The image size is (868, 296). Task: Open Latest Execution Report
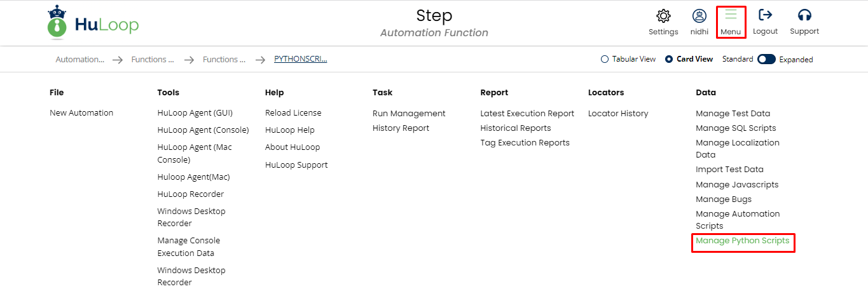527,114
